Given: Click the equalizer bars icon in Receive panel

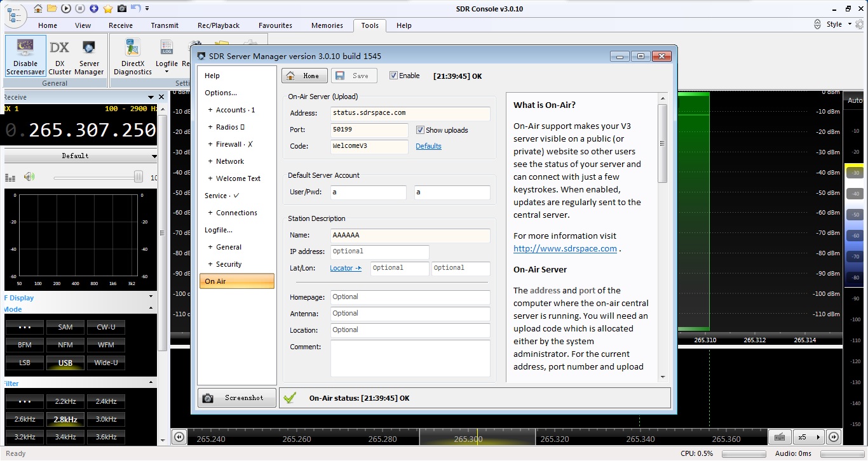Looking at the screenshot, I should click(10, 178).
